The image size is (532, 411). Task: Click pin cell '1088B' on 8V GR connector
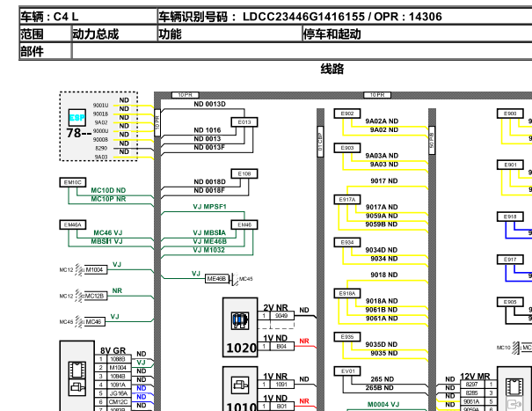(118, 359)
